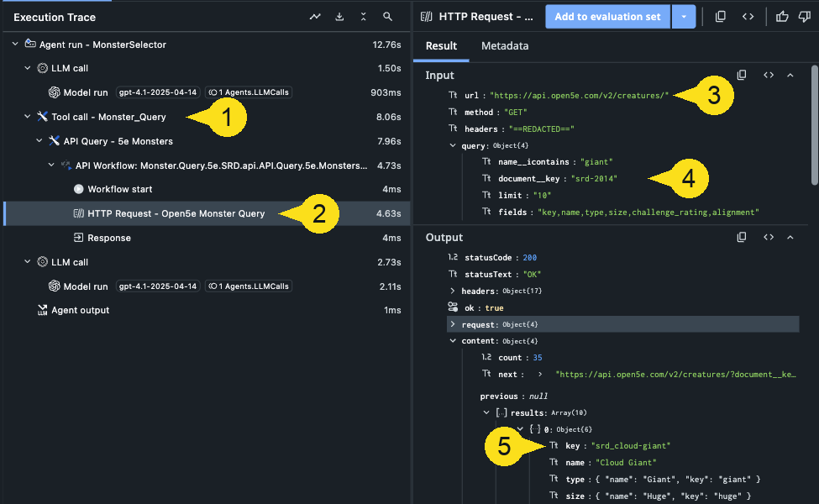Click the count value 35

(538, 358)
